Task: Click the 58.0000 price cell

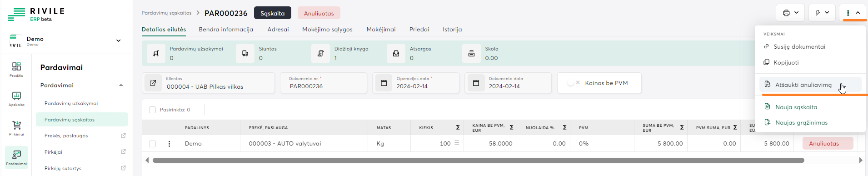Action: point(490,143)
